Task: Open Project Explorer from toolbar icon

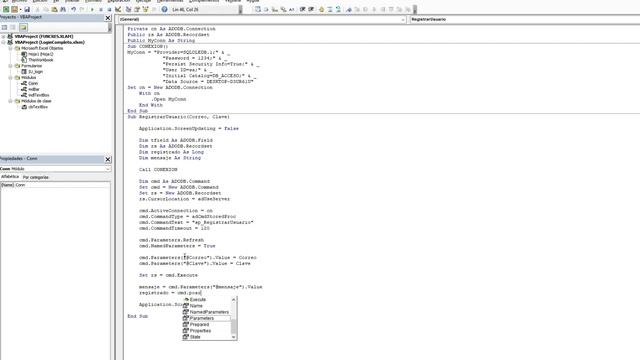Action: point(129,9)
